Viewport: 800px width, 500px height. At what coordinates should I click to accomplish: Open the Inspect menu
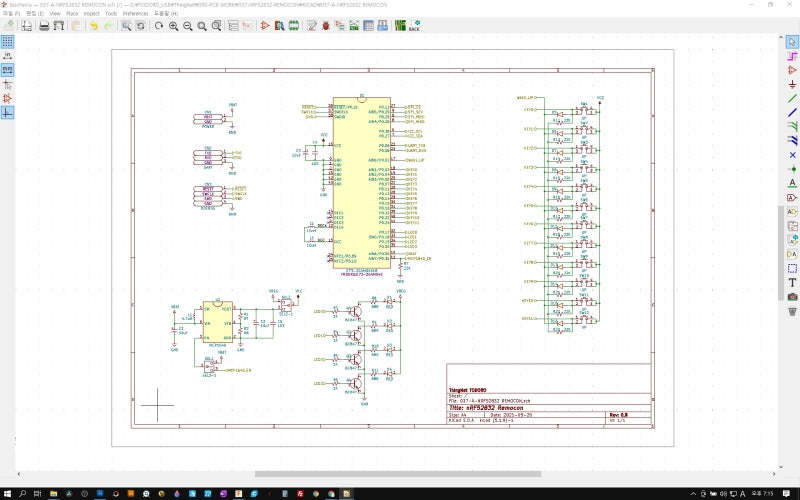[91, 13]
